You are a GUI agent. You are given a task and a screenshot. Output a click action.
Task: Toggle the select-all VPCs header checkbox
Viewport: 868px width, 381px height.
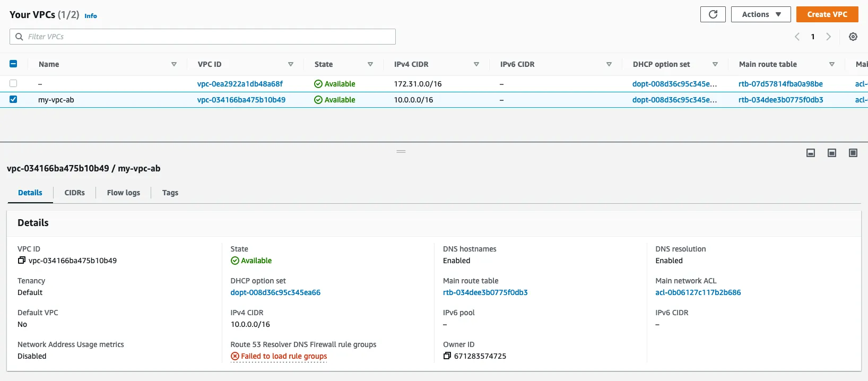point(13,64)
